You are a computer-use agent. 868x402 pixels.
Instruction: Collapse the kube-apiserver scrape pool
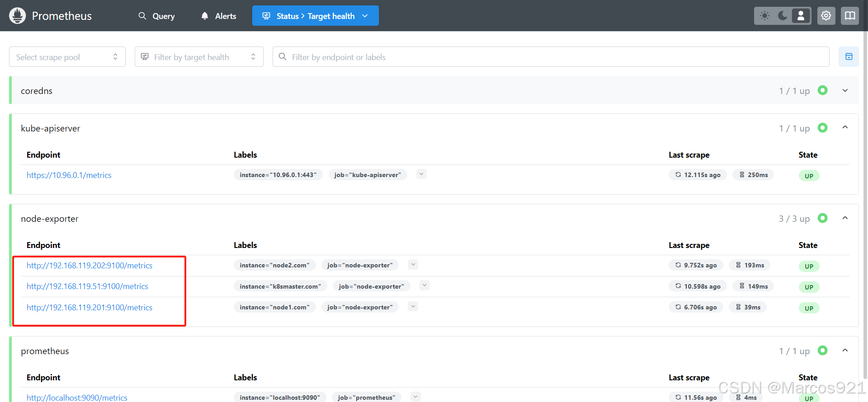[845, 128]
